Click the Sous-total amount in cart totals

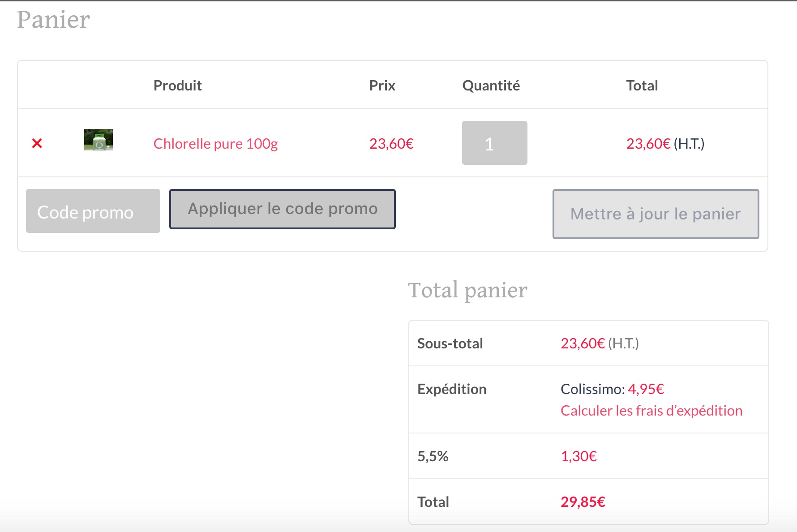(599, 343)
